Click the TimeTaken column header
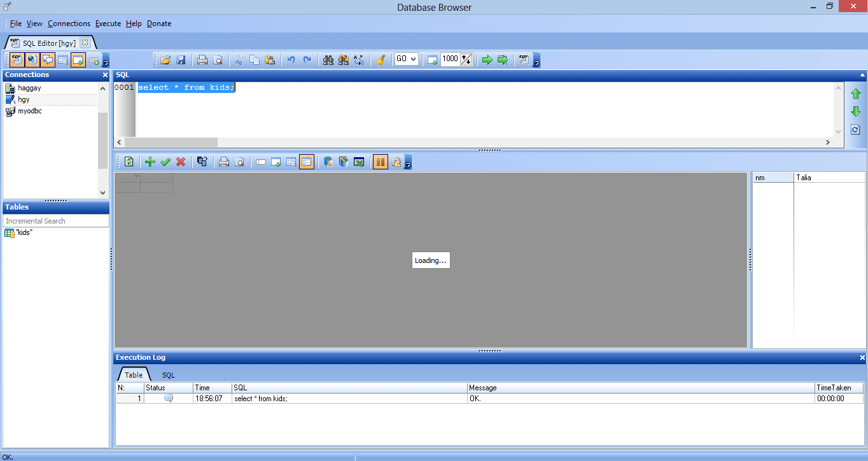The image size is (868, 461). [838, 388]
